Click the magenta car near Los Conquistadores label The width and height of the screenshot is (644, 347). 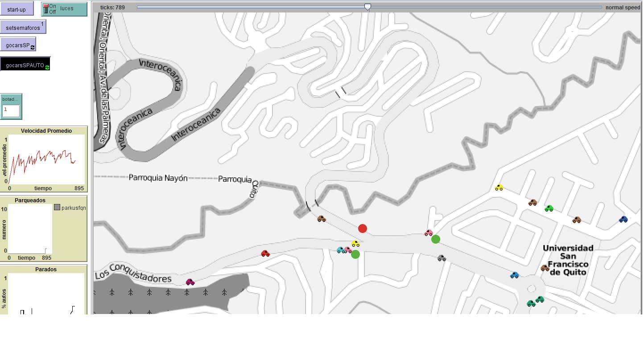pyautogui.click(x=190, y=282)
